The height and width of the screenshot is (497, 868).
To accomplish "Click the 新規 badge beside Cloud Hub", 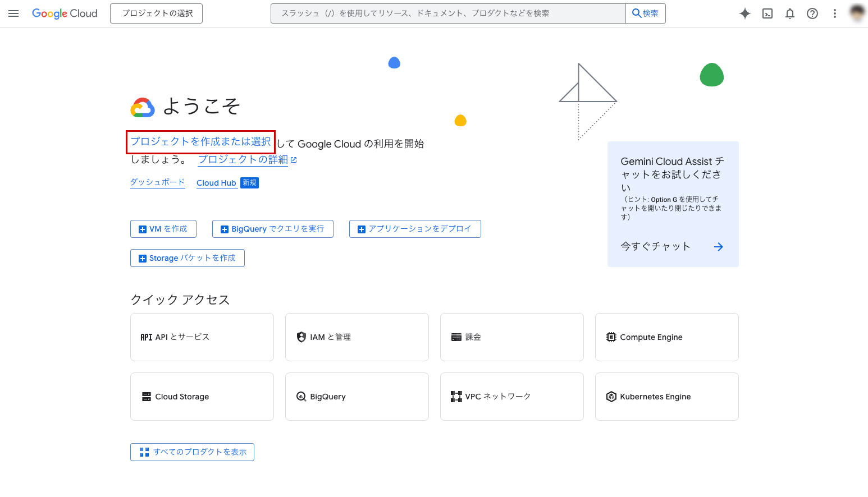I will pyautogui.click(x=250, y=183).
